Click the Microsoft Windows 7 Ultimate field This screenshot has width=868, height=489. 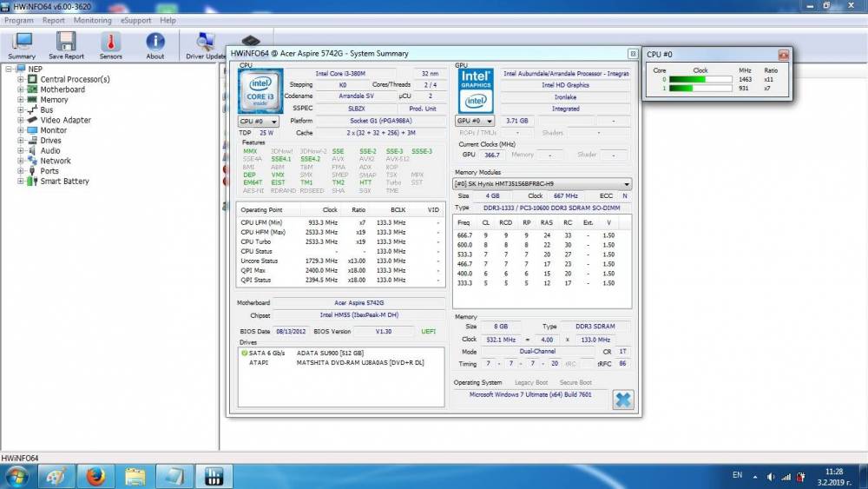(x=530, y=395)
